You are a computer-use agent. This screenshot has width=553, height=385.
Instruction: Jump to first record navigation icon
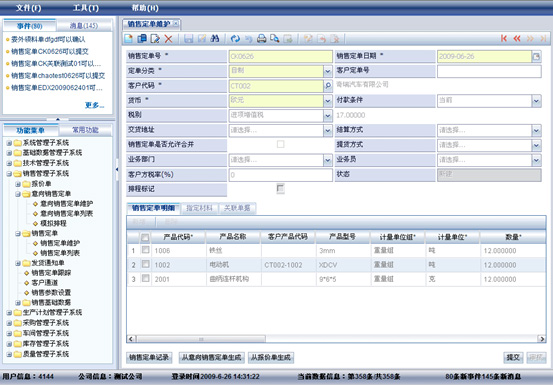(x=504, y=38)
